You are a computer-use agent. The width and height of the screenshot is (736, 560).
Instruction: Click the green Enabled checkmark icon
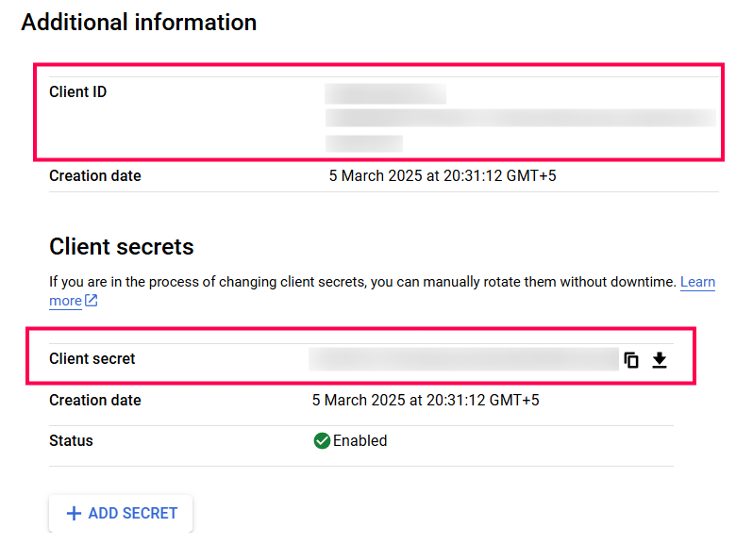[x=322, y=440]
